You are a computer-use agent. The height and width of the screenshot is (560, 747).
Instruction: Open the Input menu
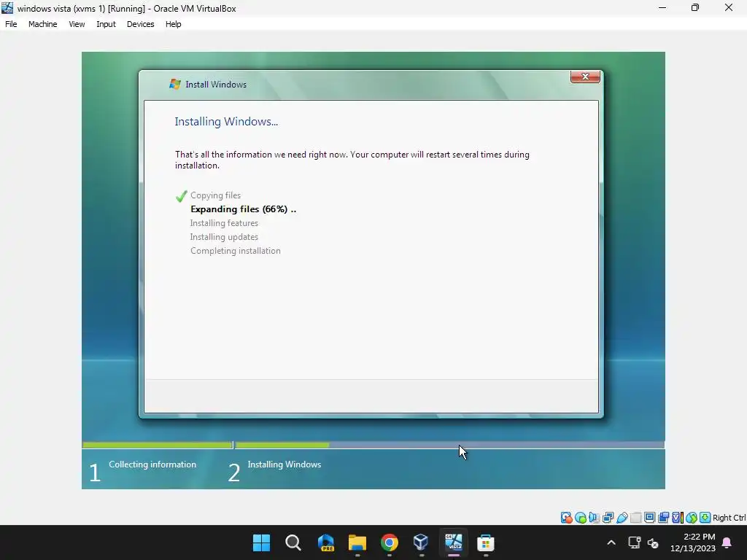(x=106, y=24)
